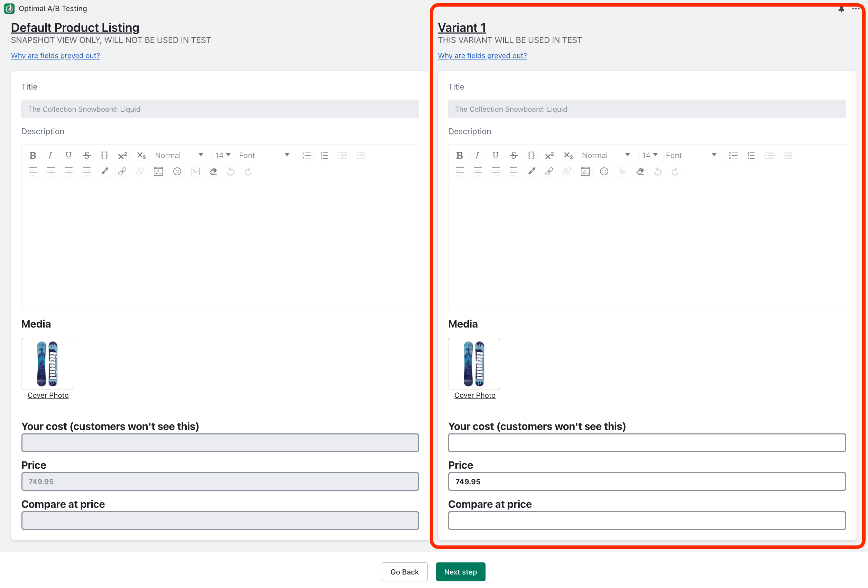Toggle bold in Variant 1 description toolbar
This screenshot has height=588, width=868.
459,155
